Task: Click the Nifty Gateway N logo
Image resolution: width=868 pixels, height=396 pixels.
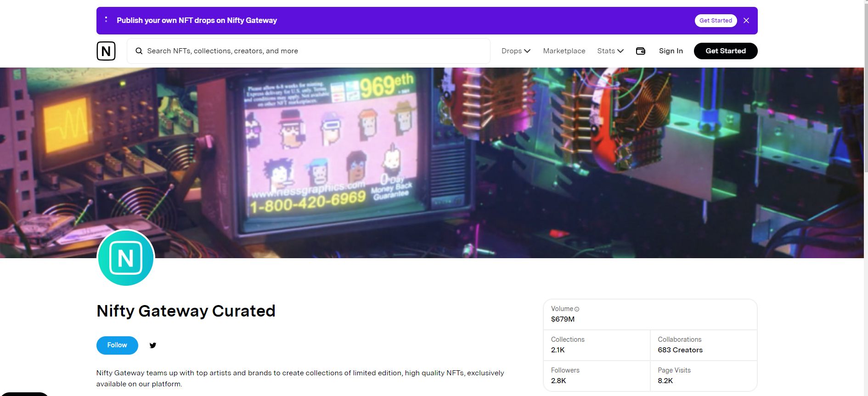Action: click(106, 51)
